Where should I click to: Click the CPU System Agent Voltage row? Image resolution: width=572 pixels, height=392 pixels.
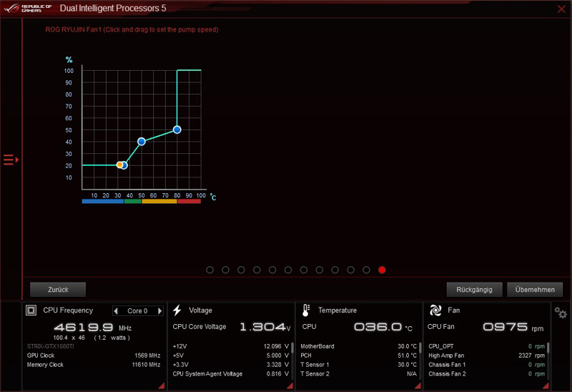point(230,373)
